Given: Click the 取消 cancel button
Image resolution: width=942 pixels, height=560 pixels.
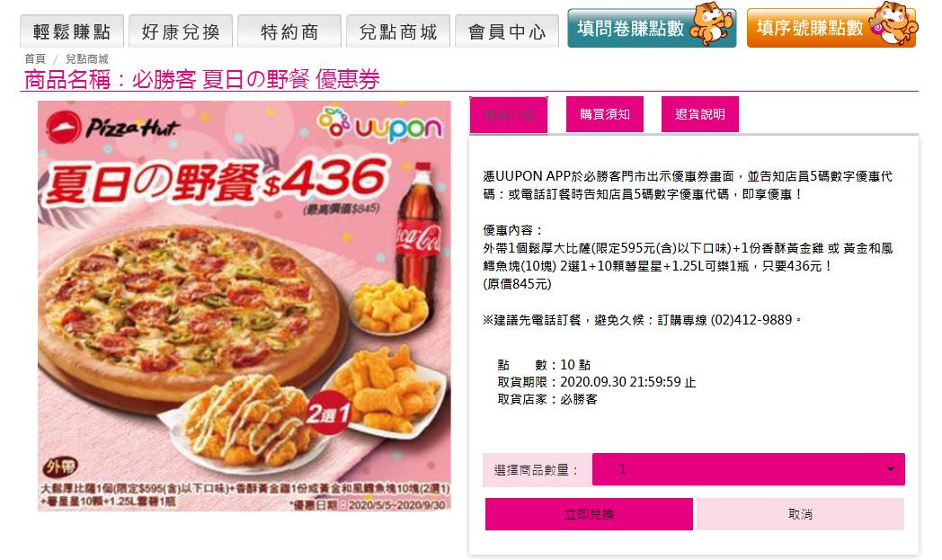Looking at the screenshot, I should click(800, 514).
